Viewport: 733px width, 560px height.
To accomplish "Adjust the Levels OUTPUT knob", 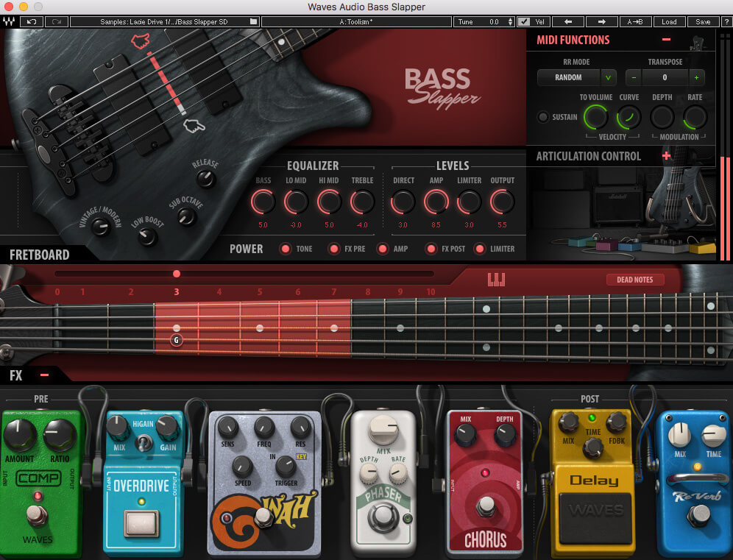I will coord(502,202).
